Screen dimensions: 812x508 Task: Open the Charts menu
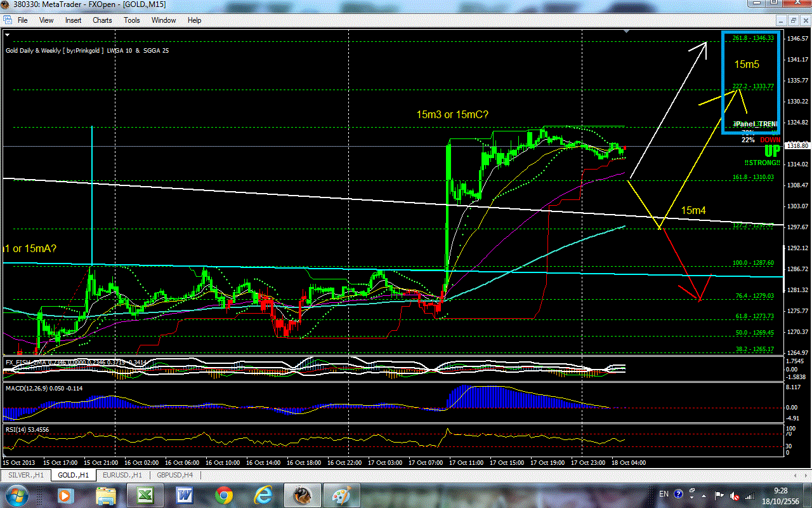(102, 20)
